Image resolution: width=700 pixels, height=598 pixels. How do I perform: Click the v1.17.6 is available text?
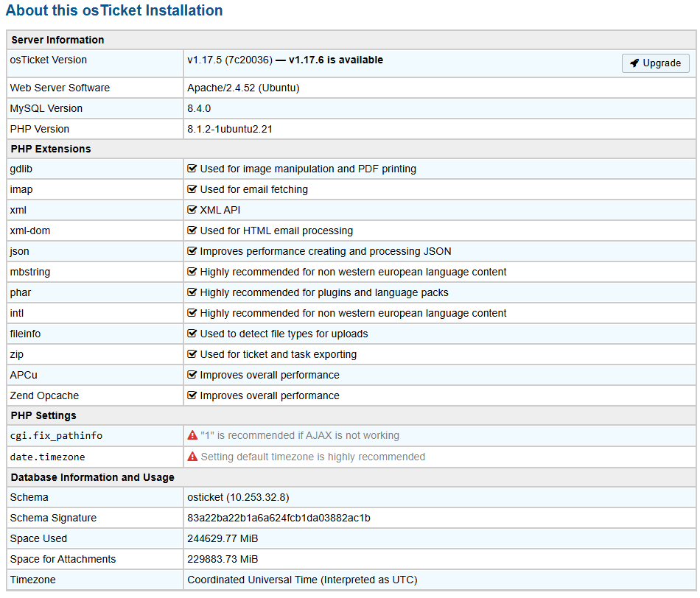pyautogui.click(x=335, y=60)
